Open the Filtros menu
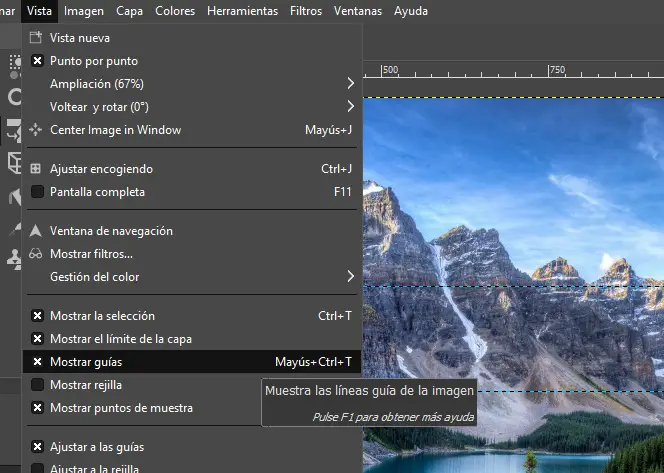The image size is (664, 473). pos(306,11)
